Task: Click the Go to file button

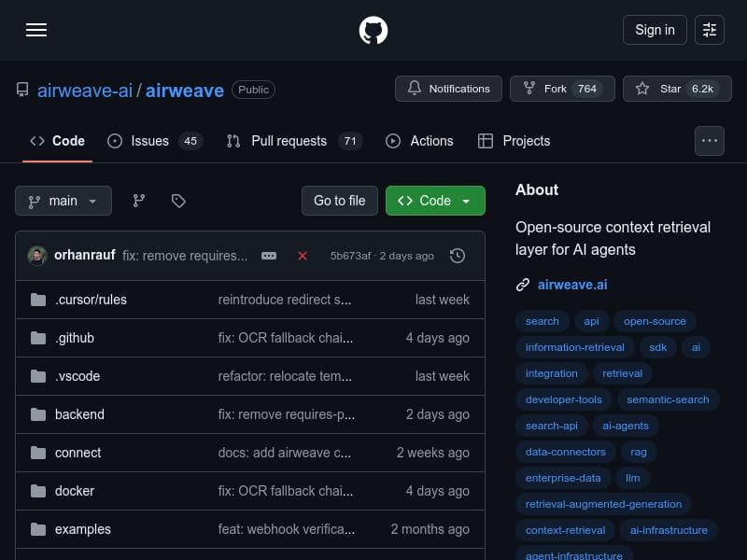Action: point(340,201)
